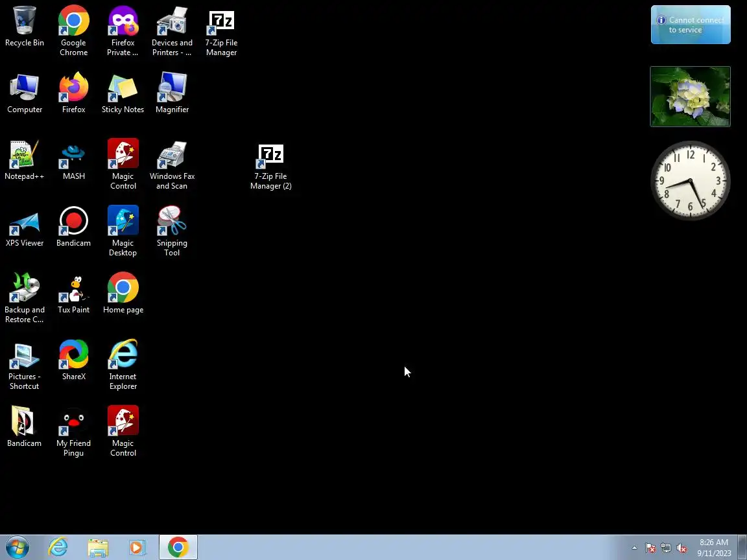Click the muted volume tray icon
The height and width of the screenshot is (560, 747).
(x=682, y=548)
